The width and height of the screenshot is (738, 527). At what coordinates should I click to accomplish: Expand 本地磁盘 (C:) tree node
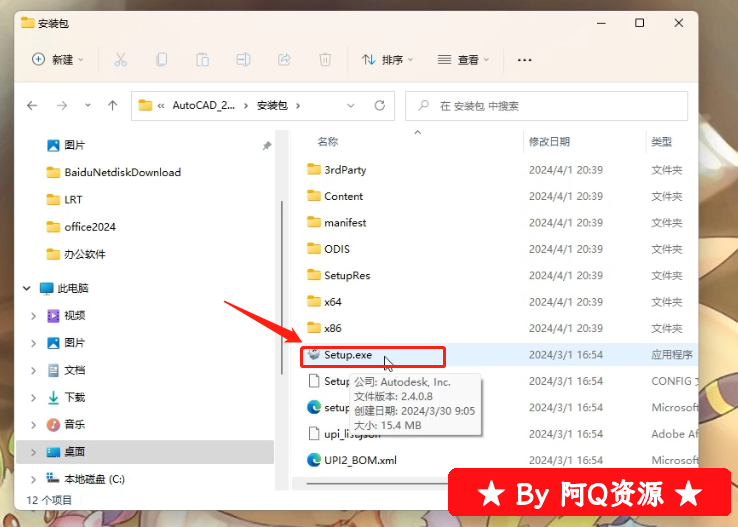[33, 479]
